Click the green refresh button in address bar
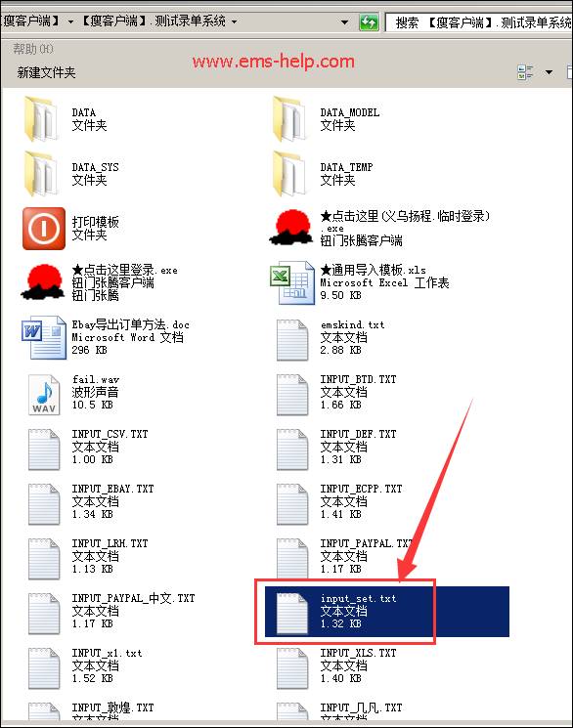Screen dimensions: 573x728 [x=369, y=21]
